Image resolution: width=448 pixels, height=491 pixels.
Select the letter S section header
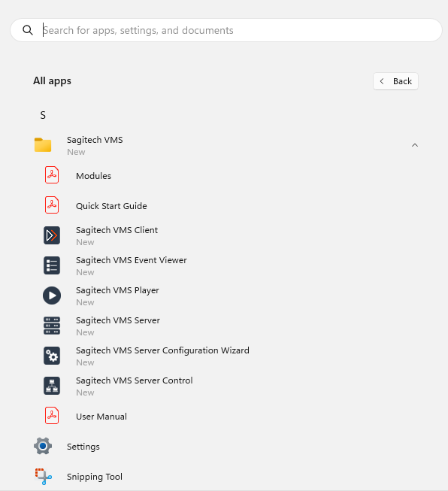(x=43, y=115)
